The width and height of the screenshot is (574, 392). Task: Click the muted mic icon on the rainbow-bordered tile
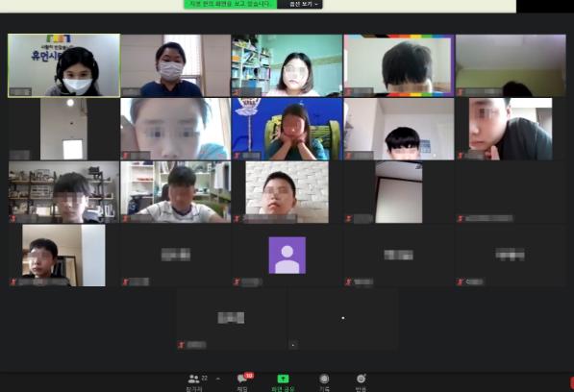point(348,92)
